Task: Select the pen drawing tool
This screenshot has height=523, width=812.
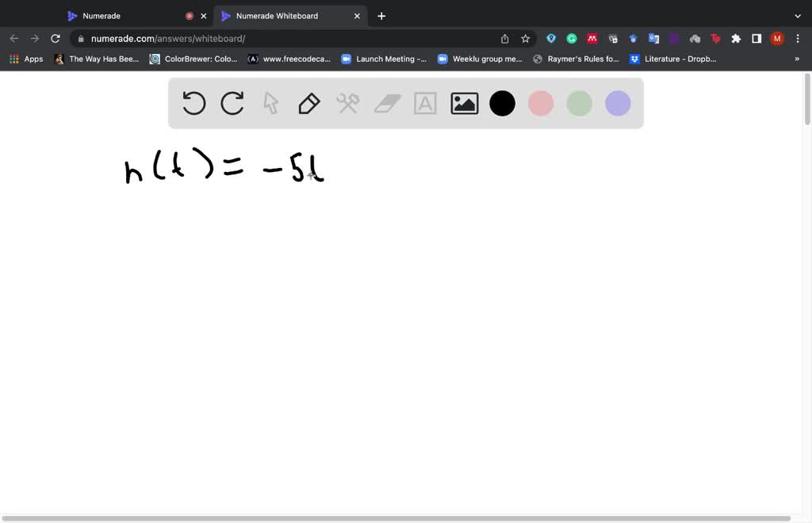Action: (x=308, y=103)
